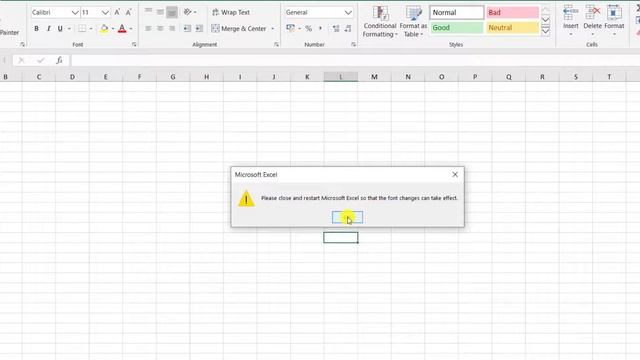The height and width of the screenshot is (360, 640).
Task: Align text left
Action: click(148, 29)
